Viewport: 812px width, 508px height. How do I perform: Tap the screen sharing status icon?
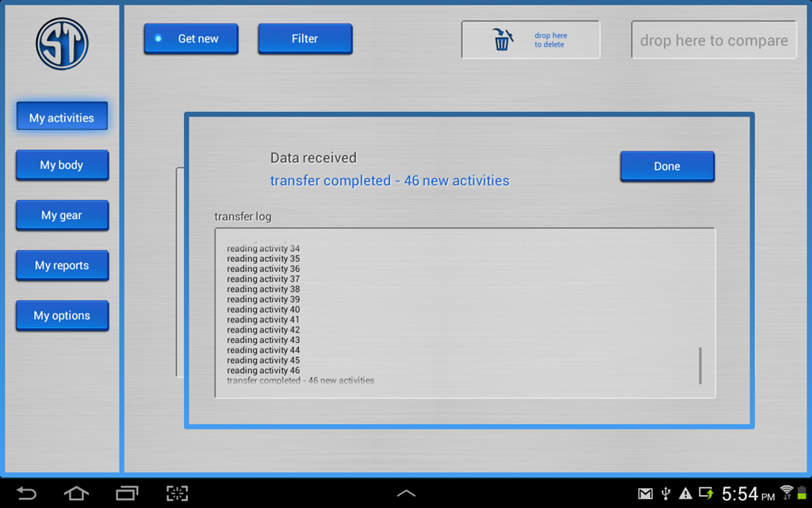coord(706,494)
